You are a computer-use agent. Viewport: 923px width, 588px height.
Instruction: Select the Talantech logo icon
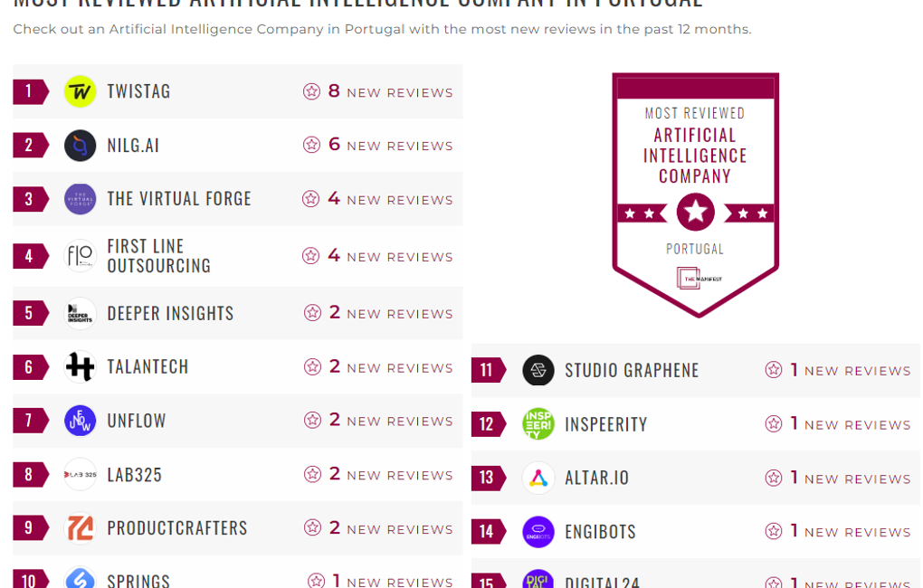(x=80, y=366)
